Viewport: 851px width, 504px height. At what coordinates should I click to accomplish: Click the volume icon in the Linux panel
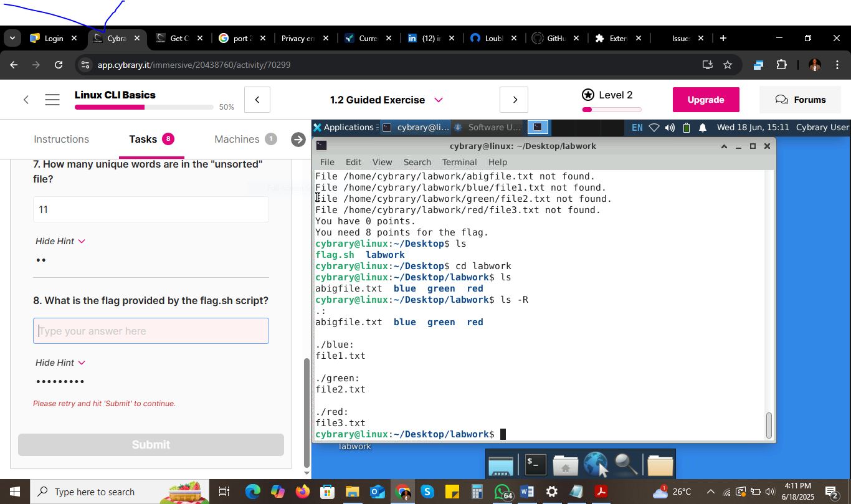coord(670,128)
